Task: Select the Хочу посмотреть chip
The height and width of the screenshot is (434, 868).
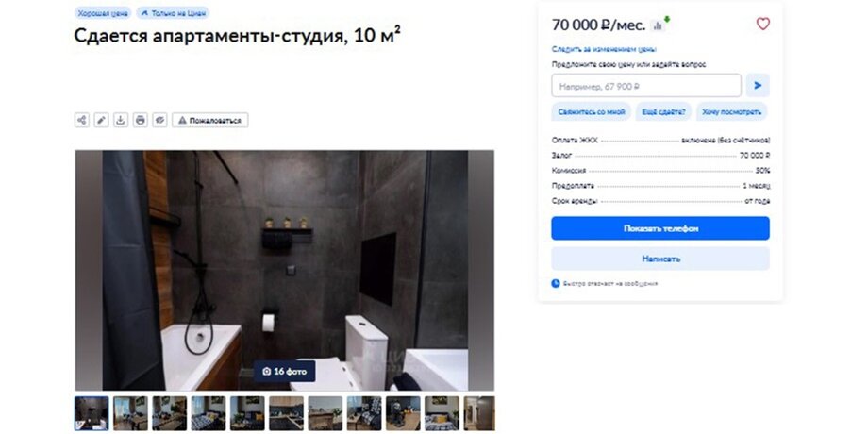Action: pos(732,112)
